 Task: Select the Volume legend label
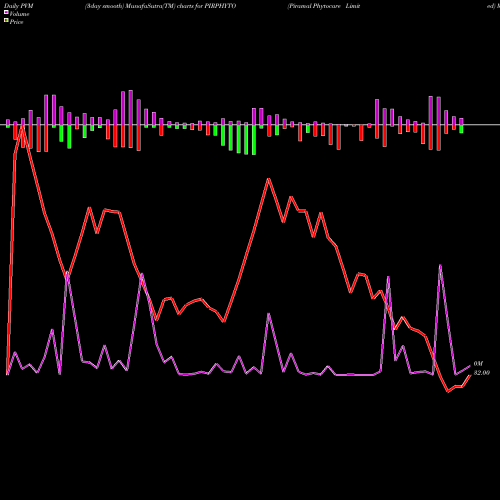(19, 14)
